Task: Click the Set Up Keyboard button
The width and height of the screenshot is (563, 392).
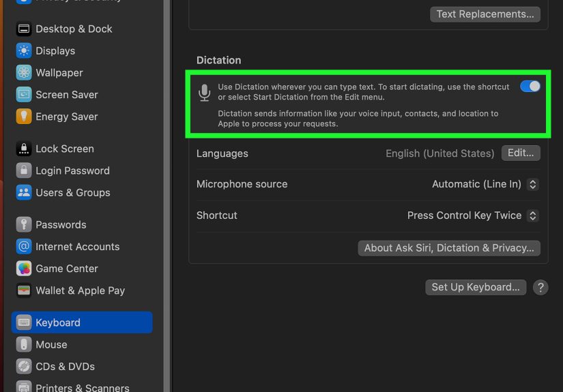Action: [x=476, y=287]
